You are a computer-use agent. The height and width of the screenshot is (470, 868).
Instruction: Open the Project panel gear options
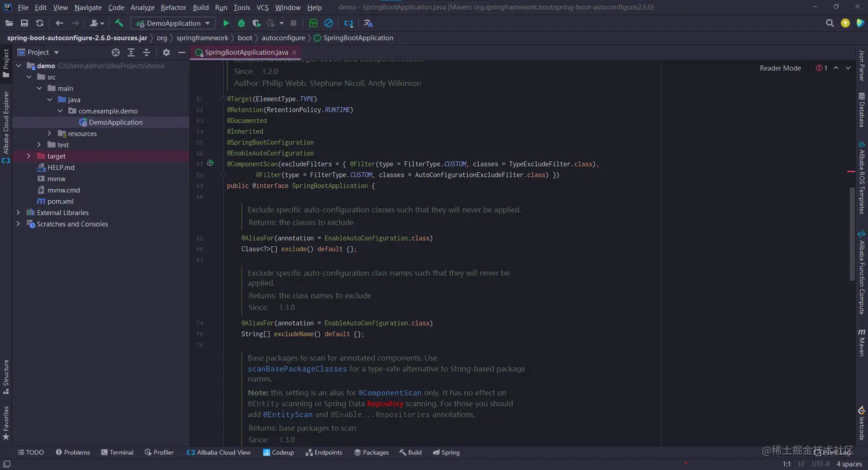(166, 52)
